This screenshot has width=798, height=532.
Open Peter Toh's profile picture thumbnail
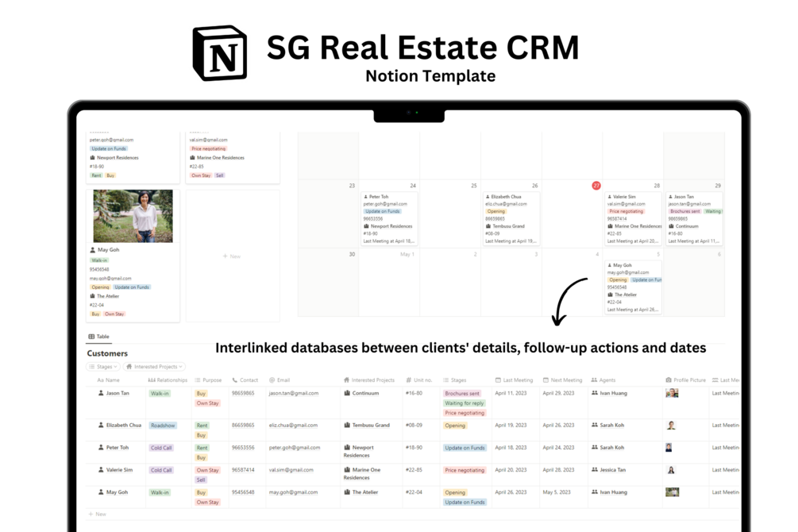(x=669, y=448)
